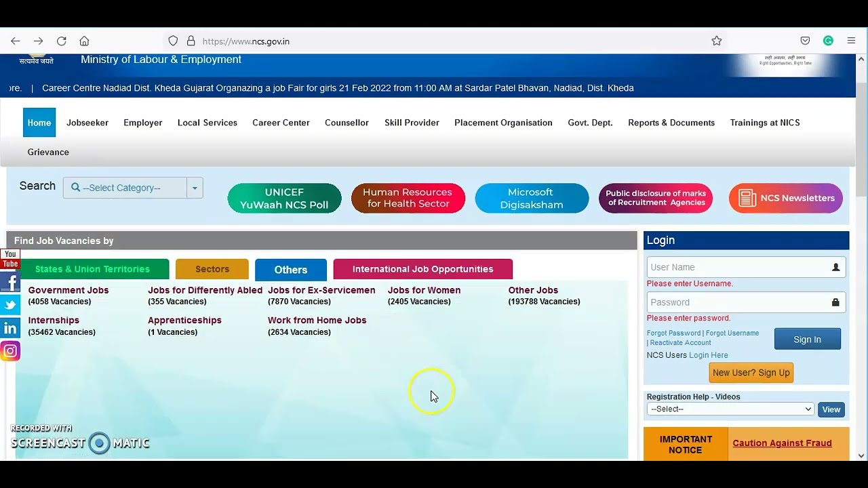The height and width of the screenshot is (488, 868).
Task: Bookmark page with the star icon
Action: 717,41
